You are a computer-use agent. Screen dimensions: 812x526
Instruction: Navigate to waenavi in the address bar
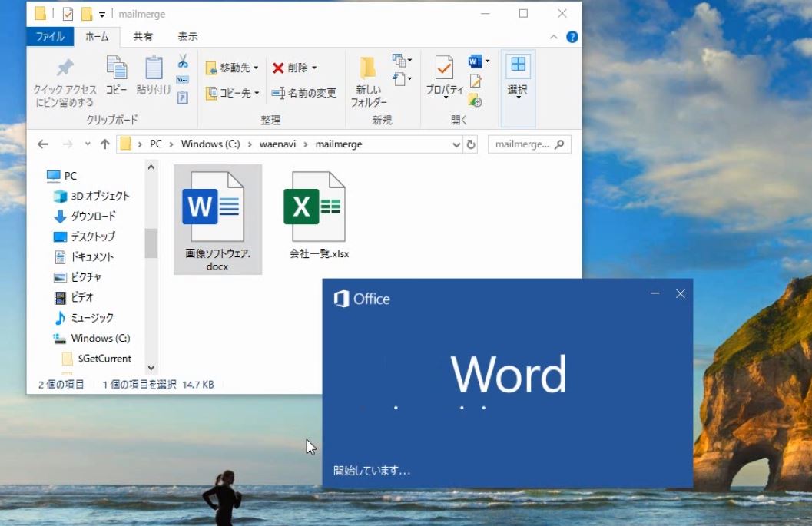tap(278, 144)
